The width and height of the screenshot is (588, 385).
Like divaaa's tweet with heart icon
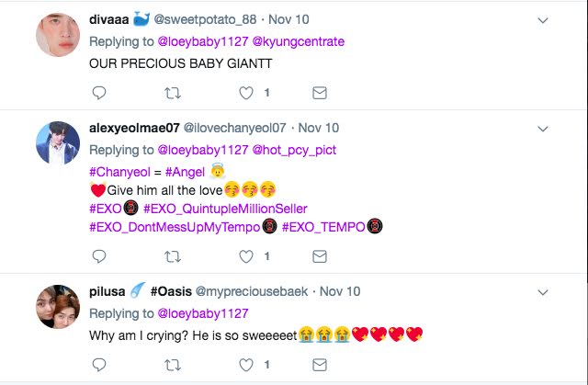246,93
